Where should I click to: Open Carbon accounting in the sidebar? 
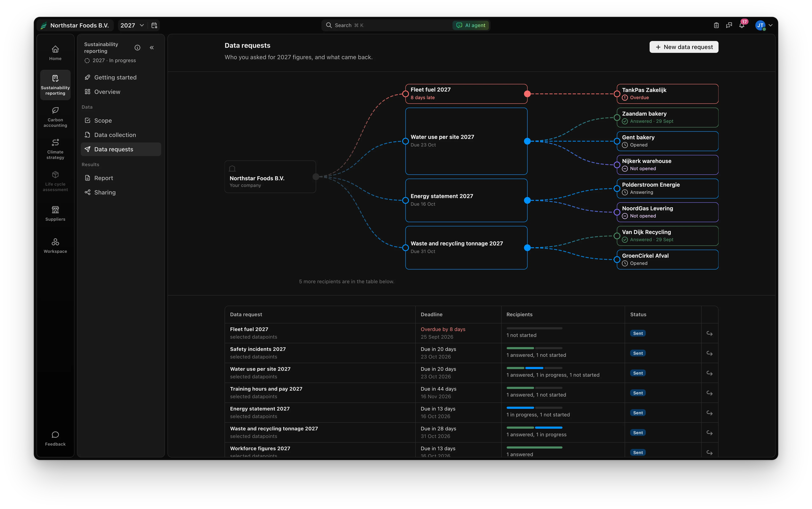pyautogui.click(x=55, y=117)
